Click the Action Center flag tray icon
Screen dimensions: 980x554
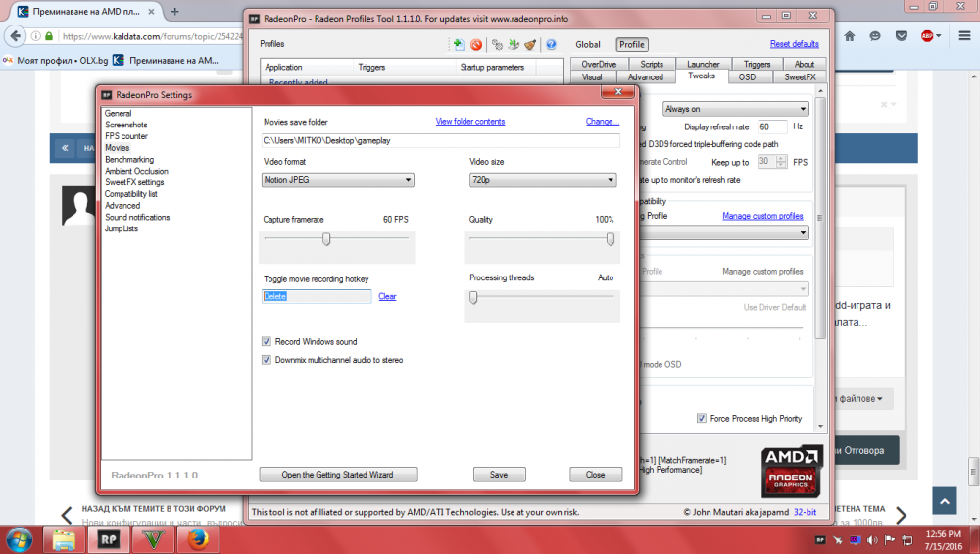(x=890, y=540)
